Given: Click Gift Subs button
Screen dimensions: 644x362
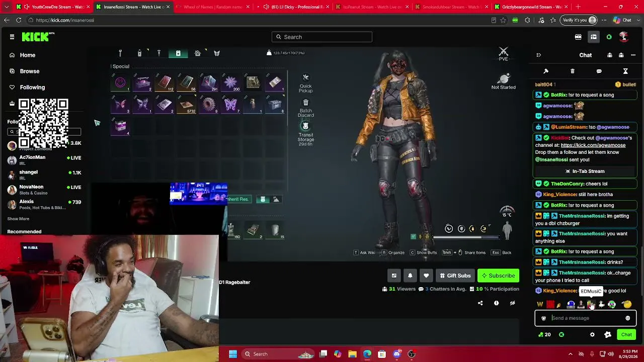Looking at the screenshot, I should pyautogui.click(x=455, y=276).
